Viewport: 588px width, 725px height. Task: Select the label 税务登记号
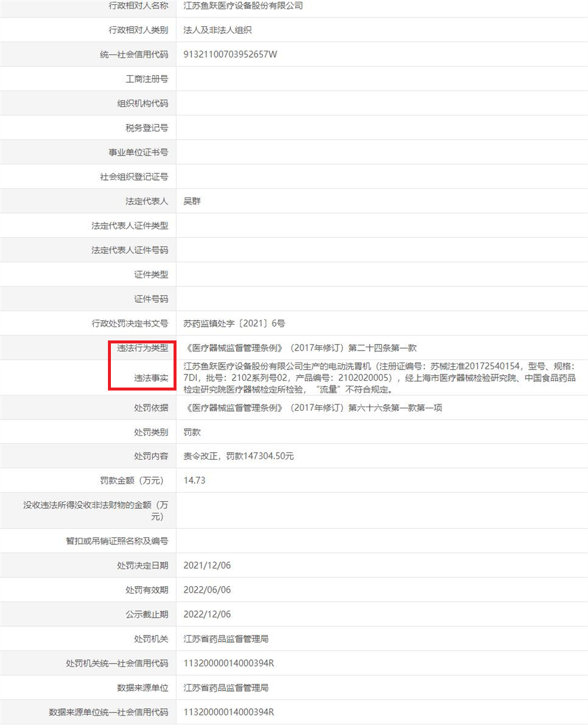pyautogui.click(x=147, y=128)
